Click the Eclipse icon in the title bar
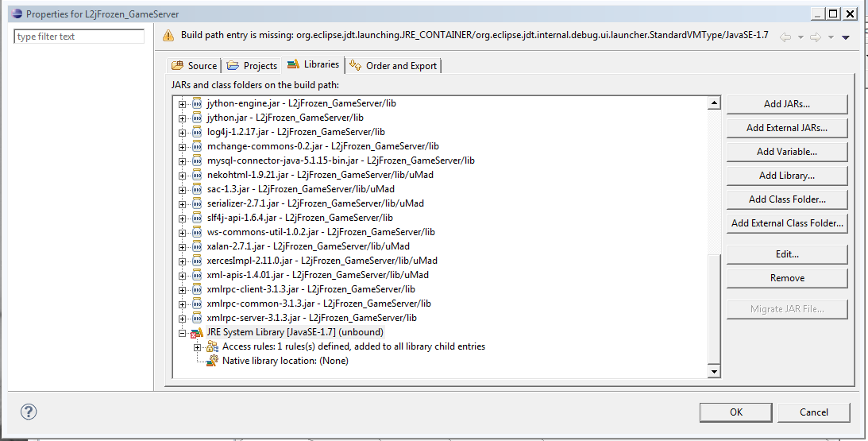The height and width of the screenshot is (441, 868). point(17,14)
